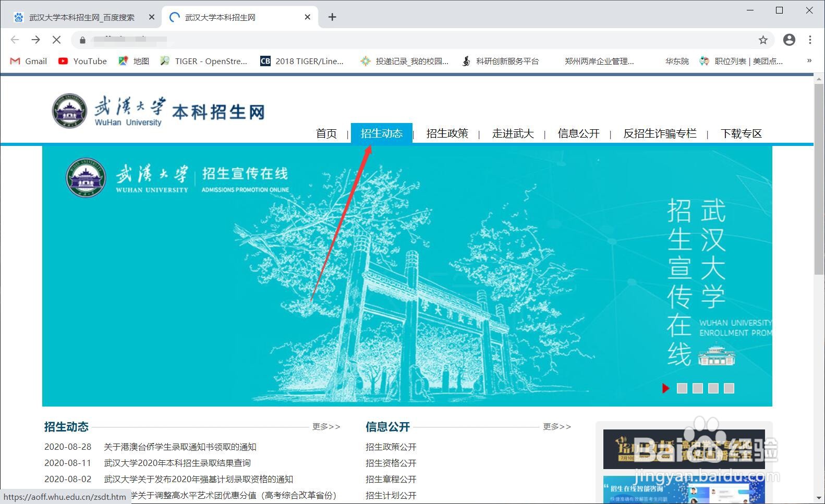825x504 pixels.
Task: Click the lock icon in address bar
Action: [82, 40]
